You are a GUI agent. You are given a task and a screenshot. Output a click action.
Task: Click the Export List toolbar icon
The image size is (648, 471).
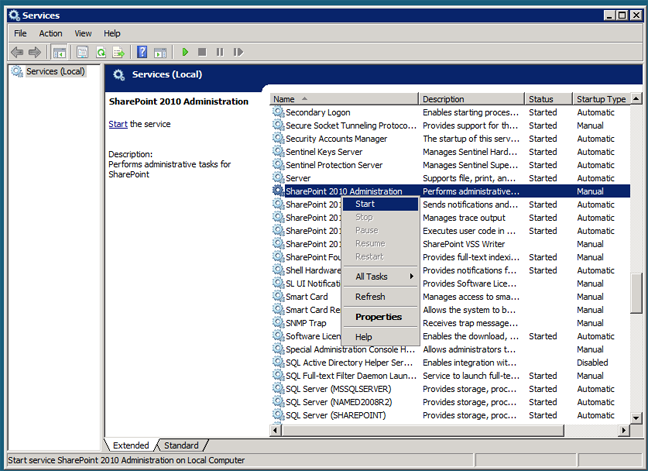click(x=119, y=52)
